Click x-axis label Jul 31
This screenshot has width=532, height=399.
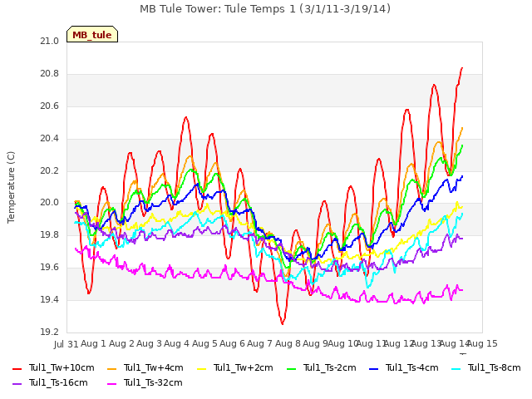[x=66, y=344]
